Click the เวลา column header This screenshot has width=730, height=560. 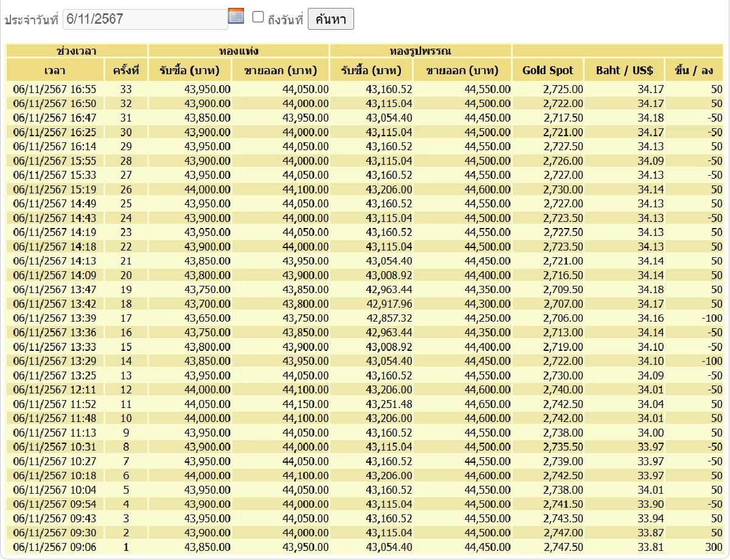click(55, 71)
